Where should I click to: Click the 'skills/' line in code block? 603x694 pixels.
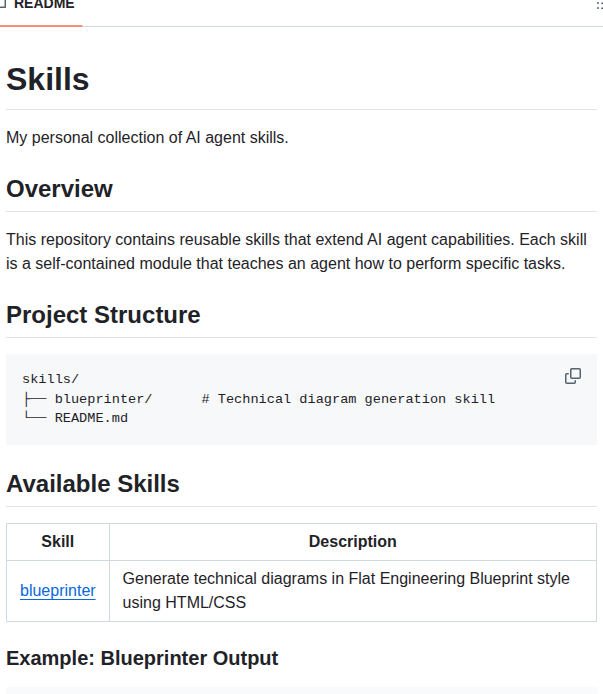tap(50, 379)
